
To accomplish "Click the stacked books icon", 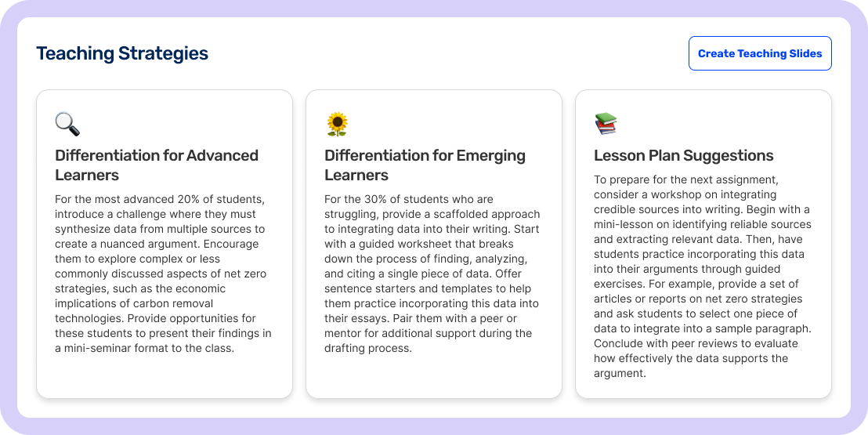I will point(606,124).
